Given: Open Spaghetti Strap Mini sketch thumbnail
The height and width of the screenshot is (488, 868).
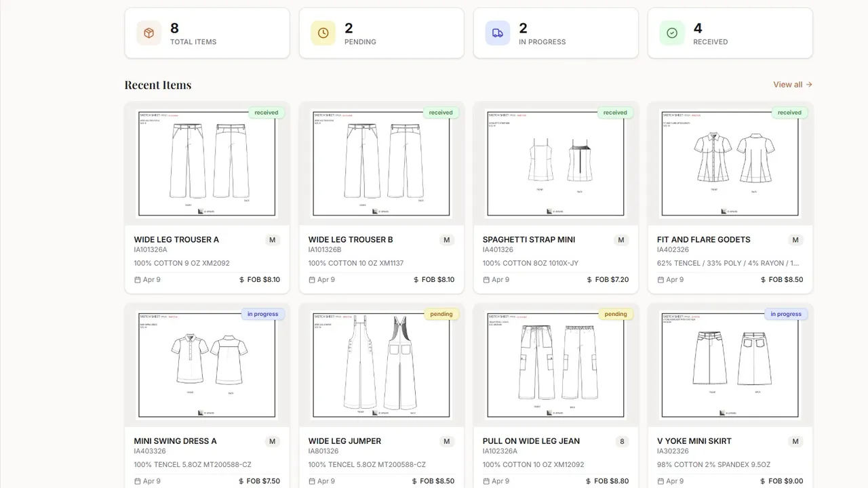Looking at the screenshot, I should click(555, 163).
